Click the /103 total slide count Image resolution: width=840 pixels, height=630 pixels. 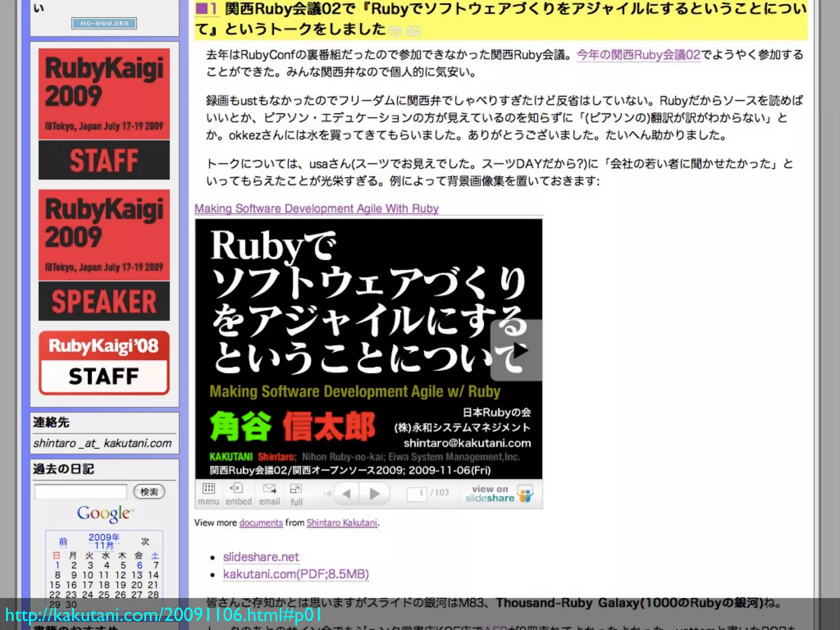[440, 492]
